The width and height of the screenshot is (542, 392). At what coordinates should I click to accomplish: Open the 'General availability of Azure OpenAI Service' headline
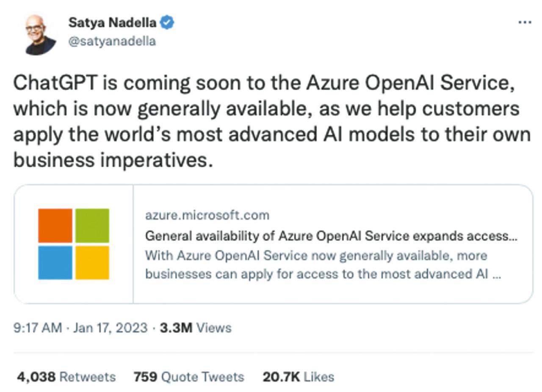[330, 236]
